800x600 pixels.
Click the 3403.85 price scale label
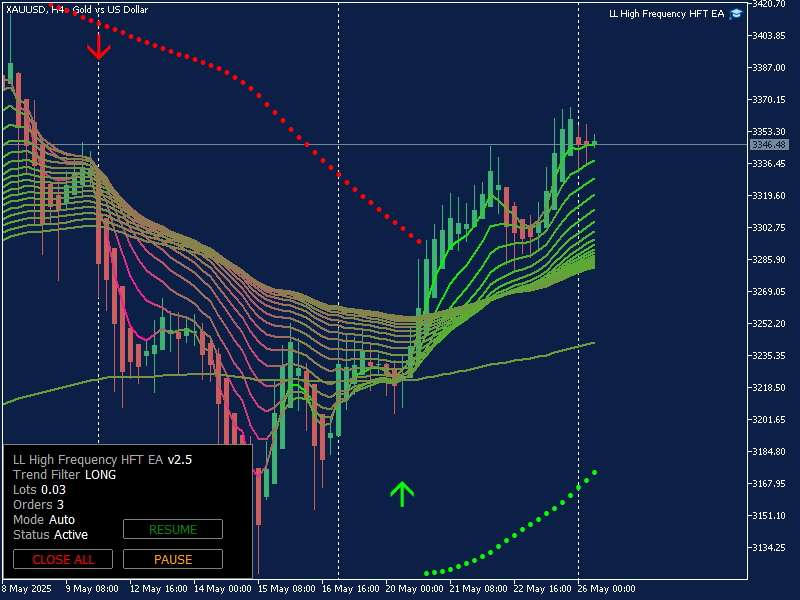tap(769, 36)
